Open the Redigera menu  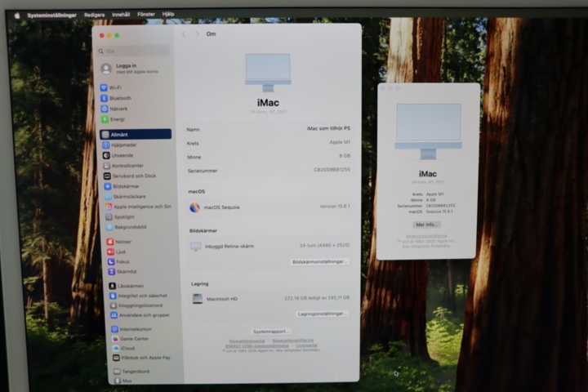(94, 15)
